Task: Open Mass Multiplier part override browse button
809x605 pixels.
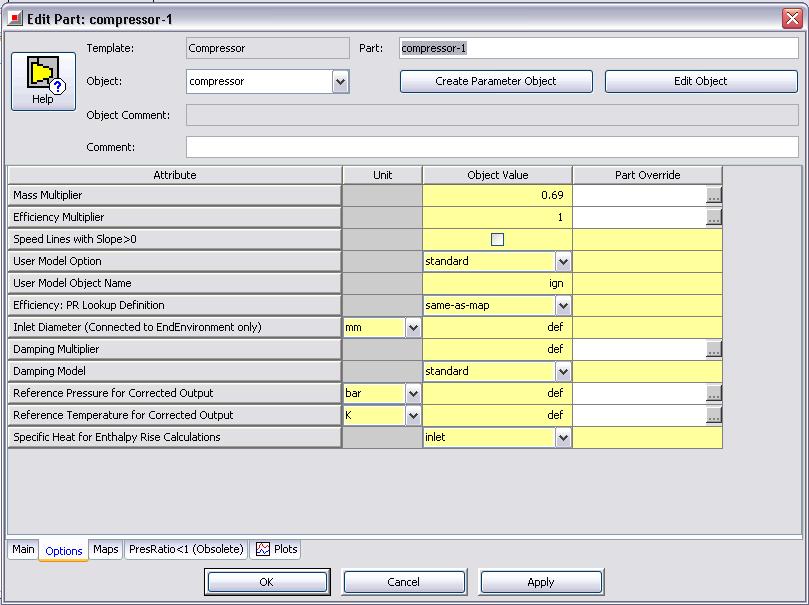Action: click(714, 195)
